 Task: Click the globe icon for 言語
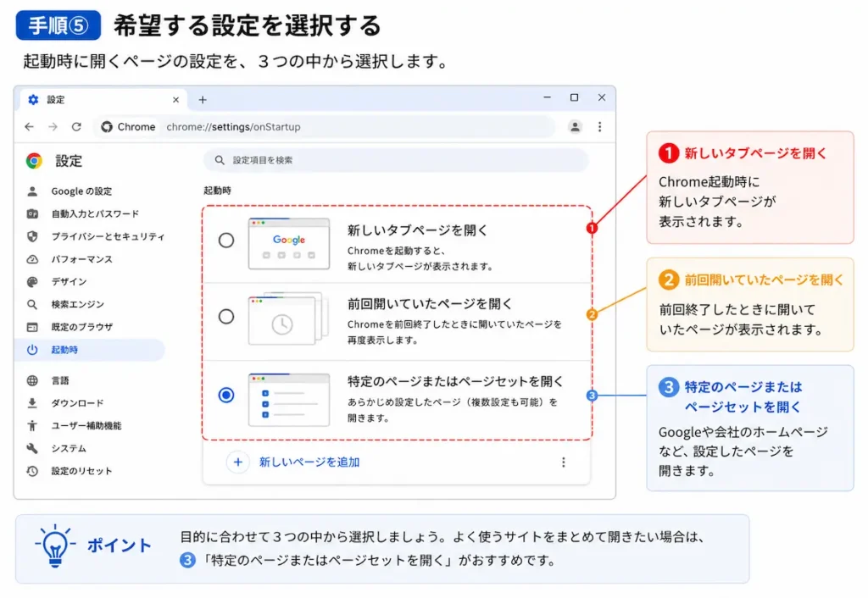[x=33, y=380]
